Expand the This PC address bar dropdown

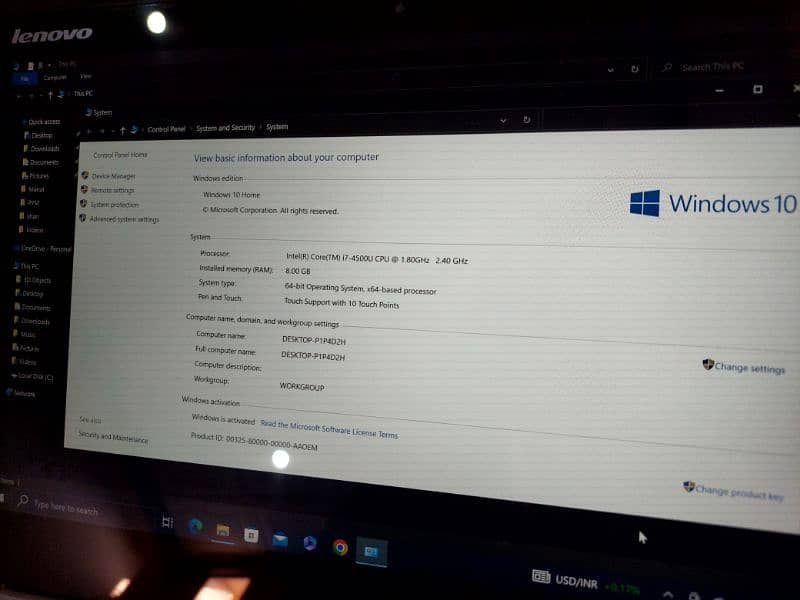[x=612, y=69]
